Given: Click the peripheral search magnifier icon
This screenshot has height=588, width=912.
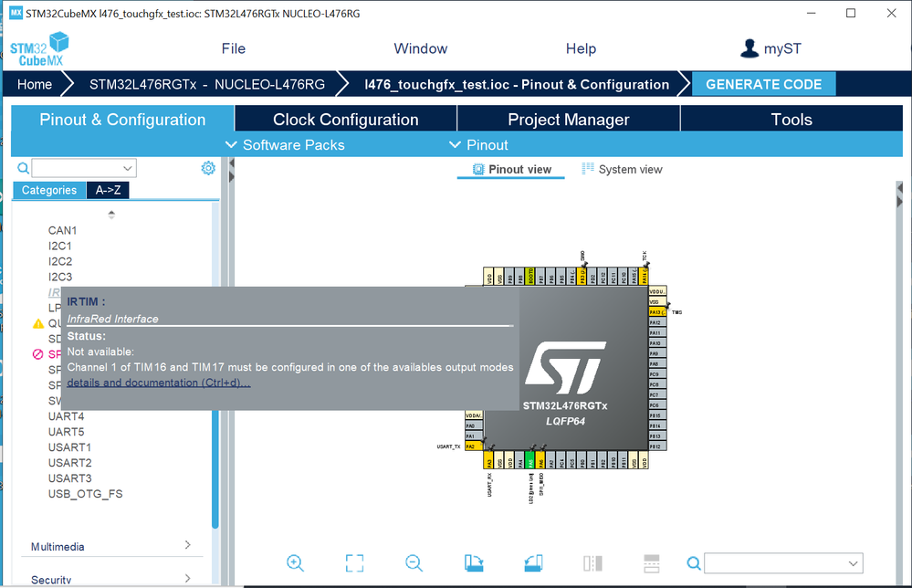Looking at the screenshot, I should click(23, 168).
